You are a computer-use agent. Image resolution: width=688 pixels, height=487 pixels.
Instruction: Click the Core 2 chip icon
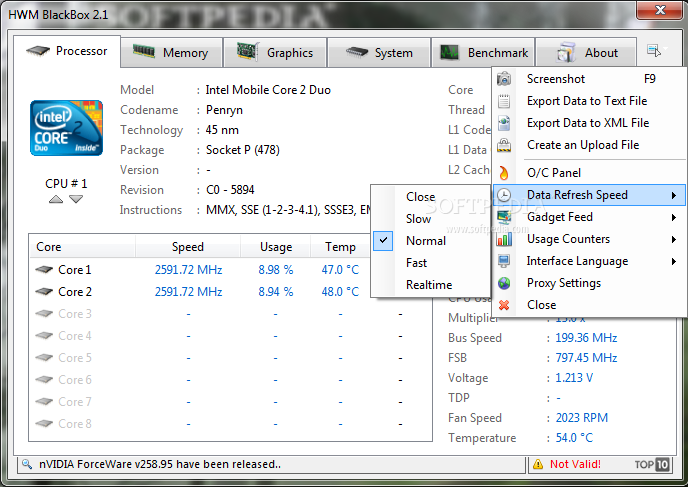click(x=44, y=291)
